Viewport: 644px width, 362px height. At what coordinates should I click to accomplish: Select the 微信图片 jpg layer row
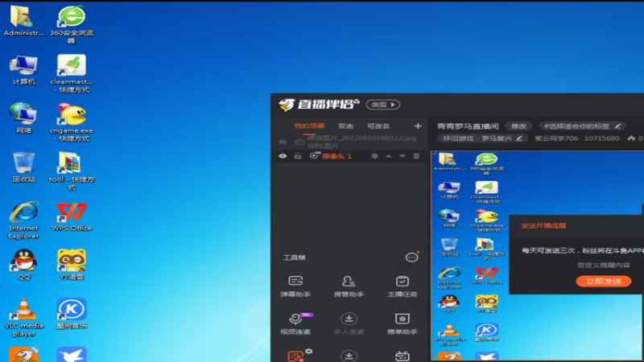click(349, 142)
